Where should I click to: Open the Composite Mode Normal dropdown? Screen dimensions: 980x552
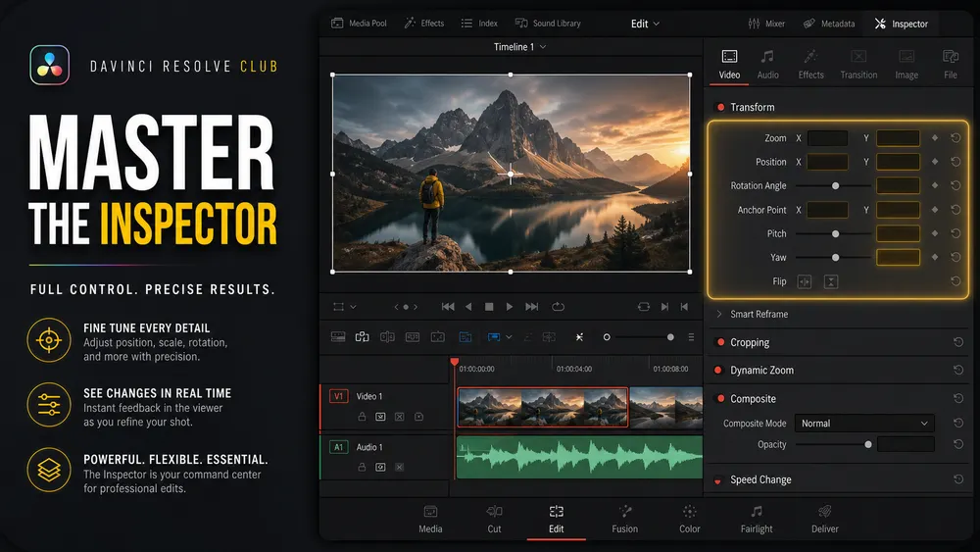click(x=864, y=424)
